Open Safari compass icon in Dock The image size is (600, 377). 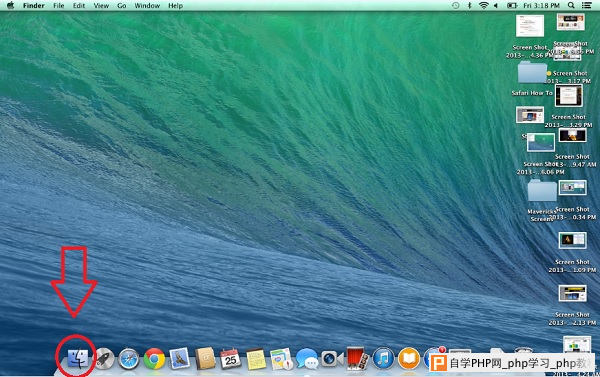point(129,359)
